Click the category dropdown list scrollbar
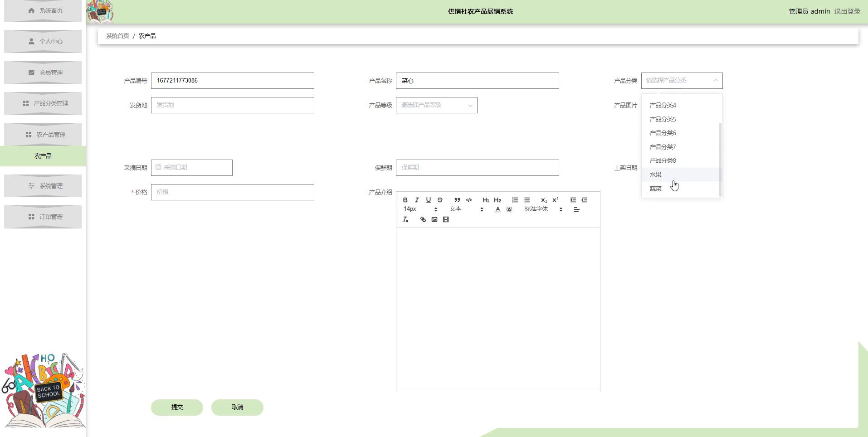Viewport: 868px width, 437px height. tap(720, 160)
